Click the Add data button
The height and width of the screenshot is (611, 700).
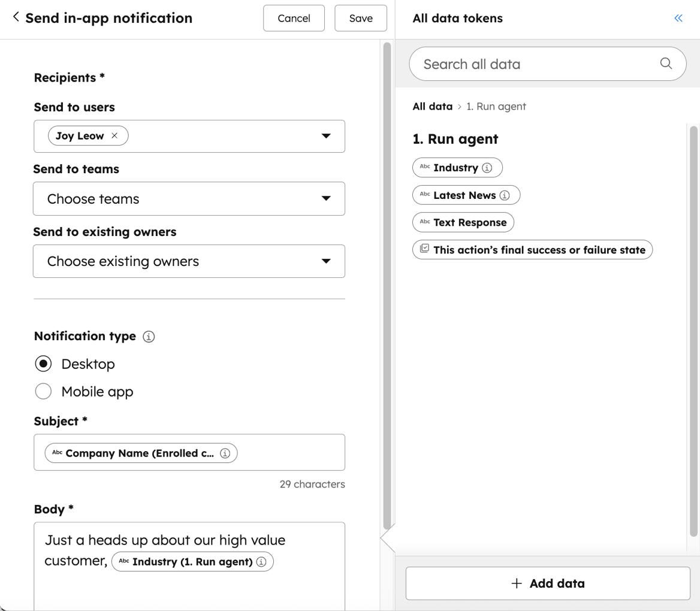click(548, 583)
